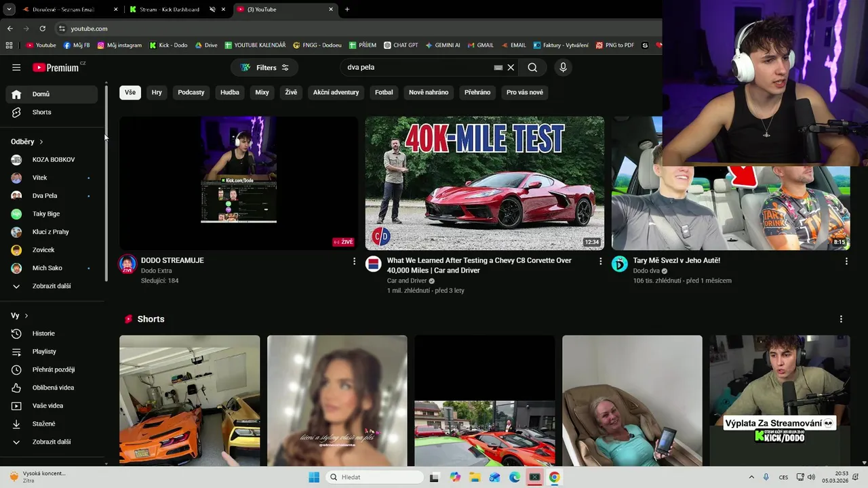This screenshot has width=868, height=488.
Task: Open Vaše videa in the sidebar
Action: (x=52, y=406)
